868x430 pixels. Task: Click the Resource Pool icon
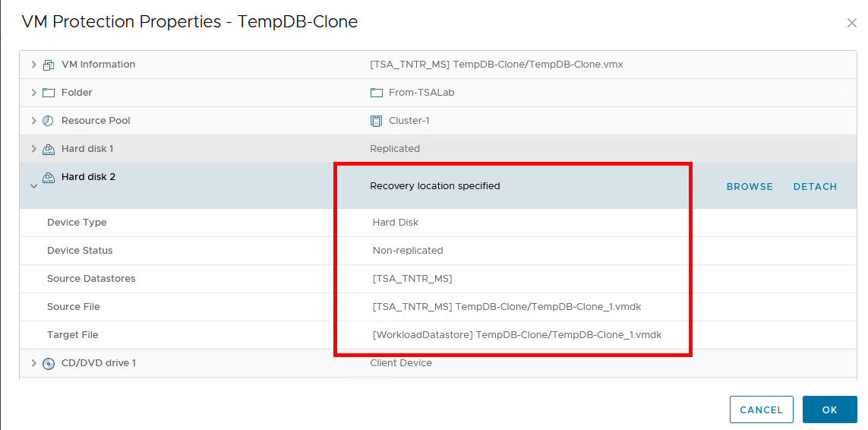tap(49, 121)
